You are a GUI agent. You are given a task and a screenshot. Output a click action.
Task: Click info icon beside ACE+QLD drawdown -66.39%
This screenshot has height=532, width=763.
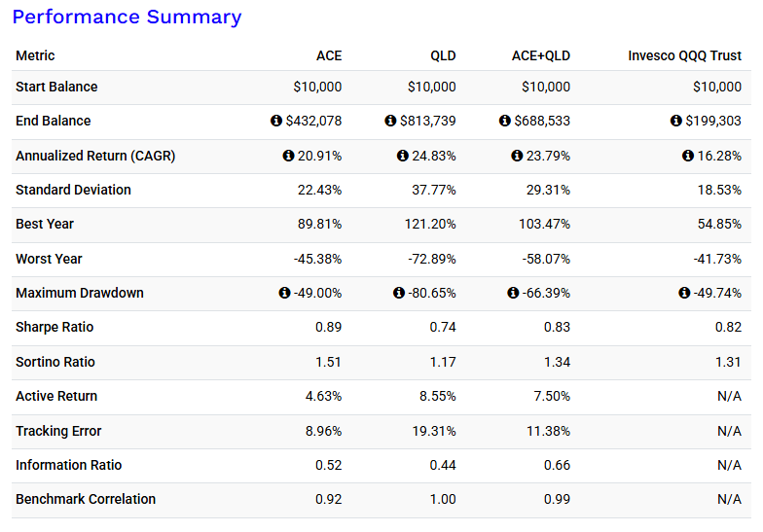pos(513,292)
